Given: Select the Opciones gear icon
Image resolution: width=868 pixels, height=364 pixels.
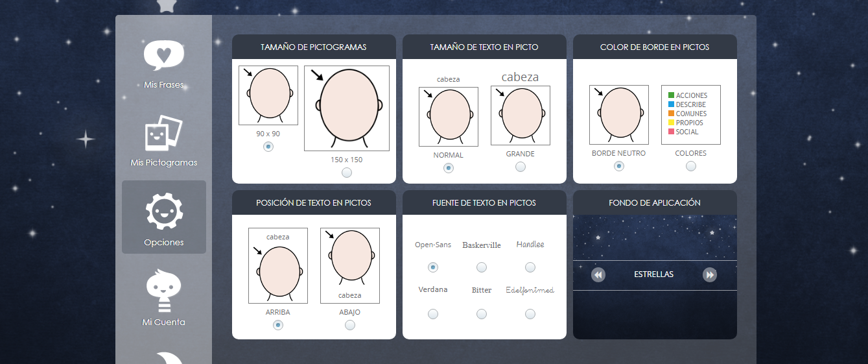Looking at the screenshot, I should click(164, 212).
